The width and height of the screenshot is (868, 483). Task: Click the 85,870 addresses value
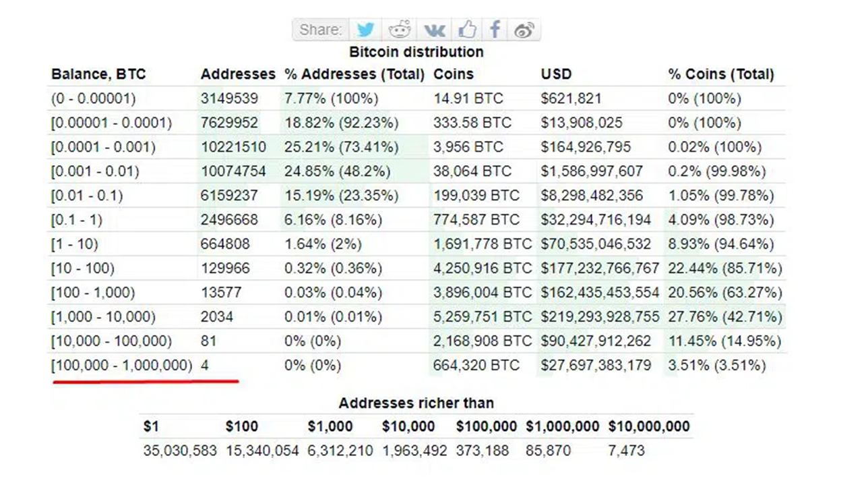point(548,451)
